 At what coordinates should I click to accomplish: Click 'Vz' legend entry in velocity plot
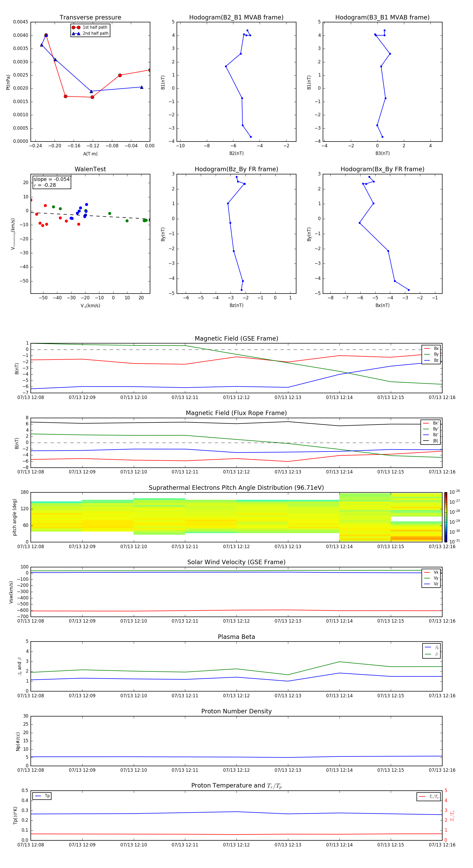[x=431, y=584]
